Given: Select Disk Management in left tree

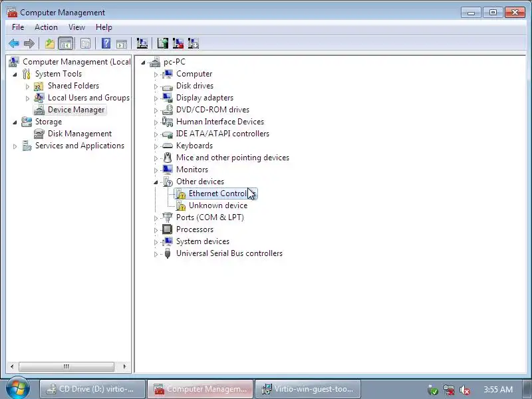Looking at the screenshot, I should (x=80, y=134).
